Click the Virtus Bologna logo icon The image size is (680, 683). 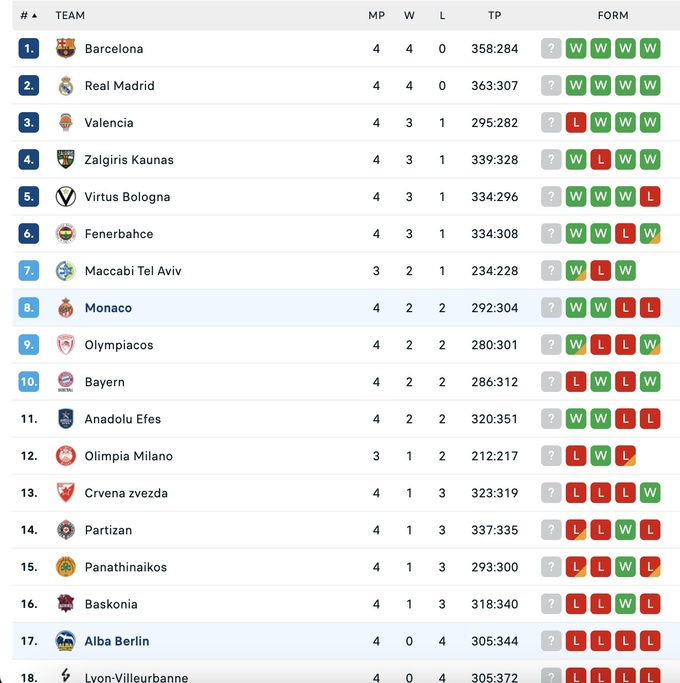[x=65, y=196]
